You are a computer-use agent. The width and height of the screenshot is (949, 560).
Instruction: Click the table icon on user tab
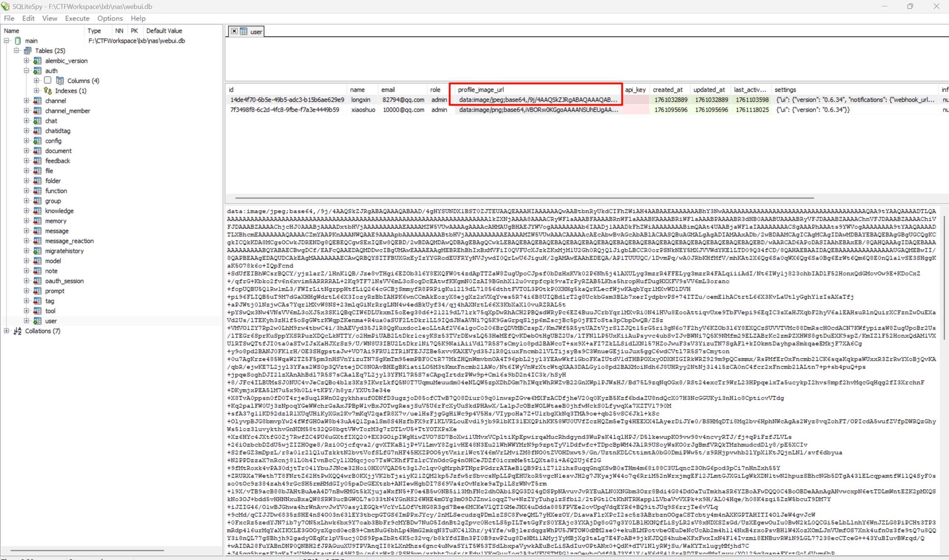click(244, 32)
